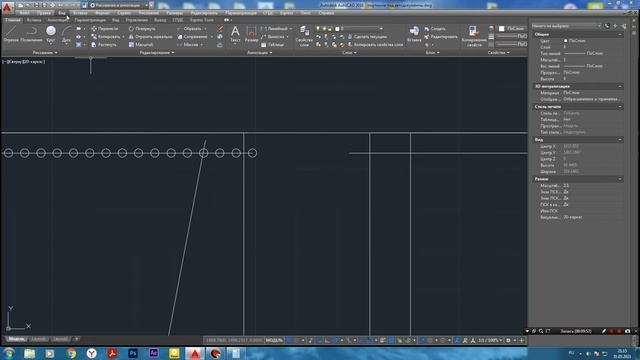
Task: Collapse the Plot style properties section
Action: click(x=620, y=107)
